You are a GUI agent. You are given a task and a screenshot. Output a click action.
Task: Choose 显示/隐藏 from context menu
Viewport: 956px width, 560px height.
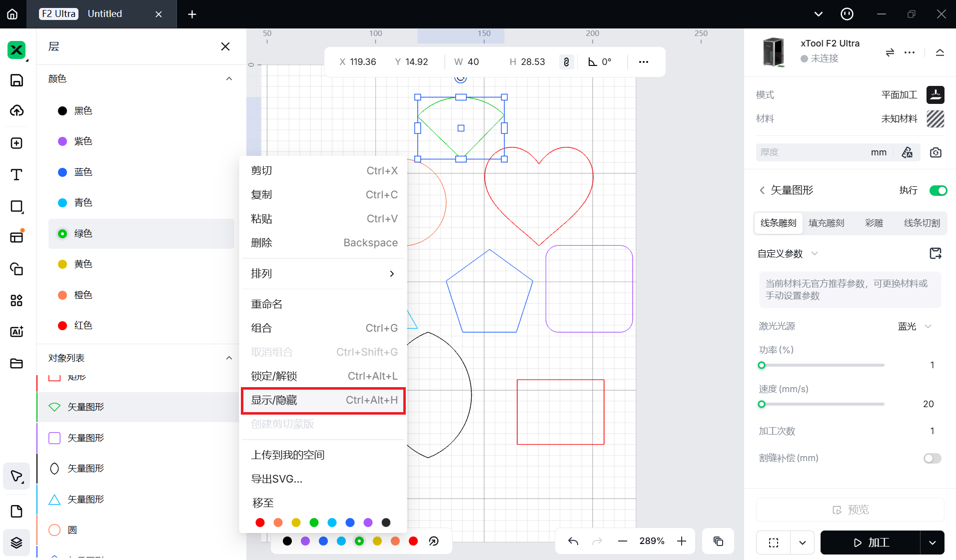[323, 400]
